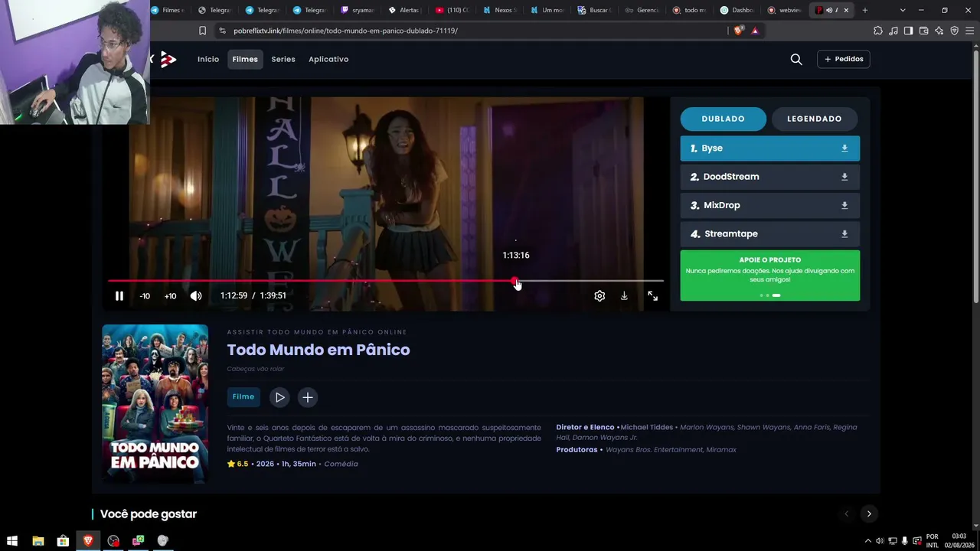Seek on the red video progress bar
This screenshot has width=980, height=551.
pyautogui.click(x=386, y=281)
